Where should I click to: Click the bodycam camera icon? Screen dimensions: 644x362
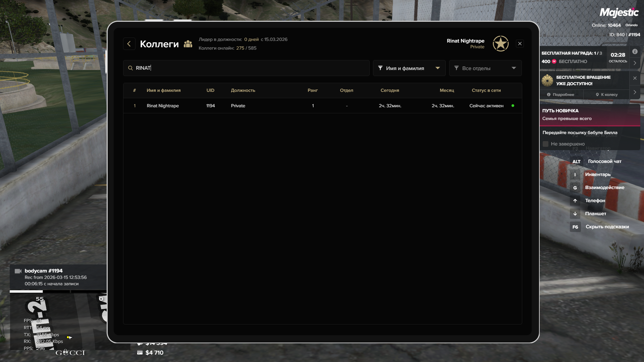[18, 271]
